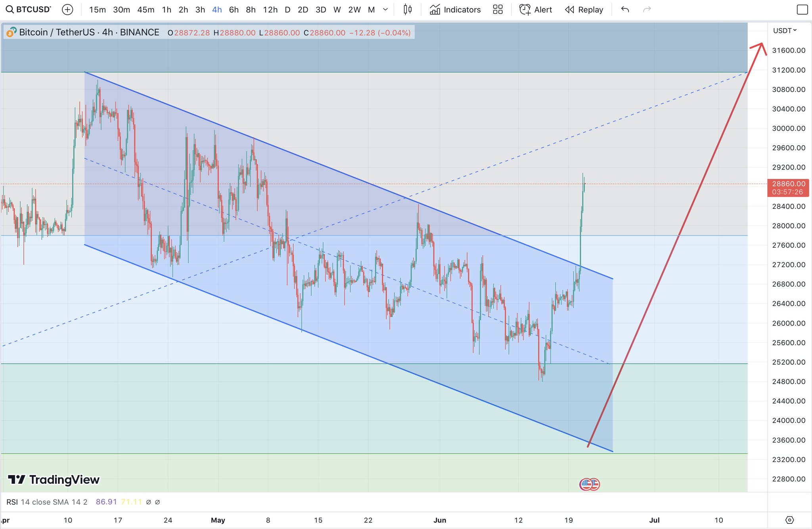This screenshot has height=529, width=812.
Task: Choose the 12h timeframe
Action: pyautogui.click(x=270, y=10)
